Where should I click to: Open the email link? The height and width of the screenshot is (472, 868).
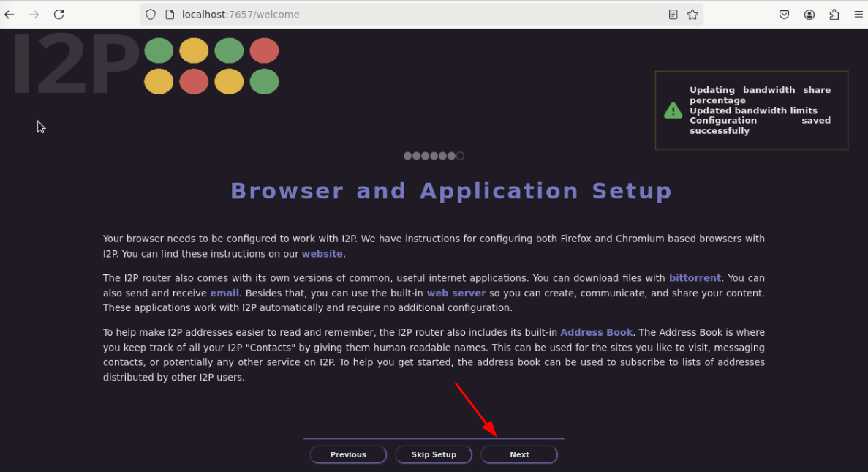224,293
